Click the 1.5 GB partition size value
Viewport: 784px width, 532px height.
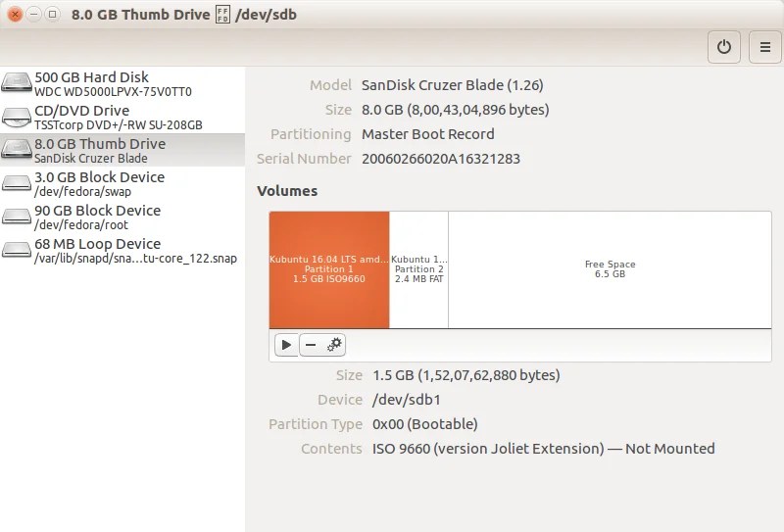click(466, 375)
